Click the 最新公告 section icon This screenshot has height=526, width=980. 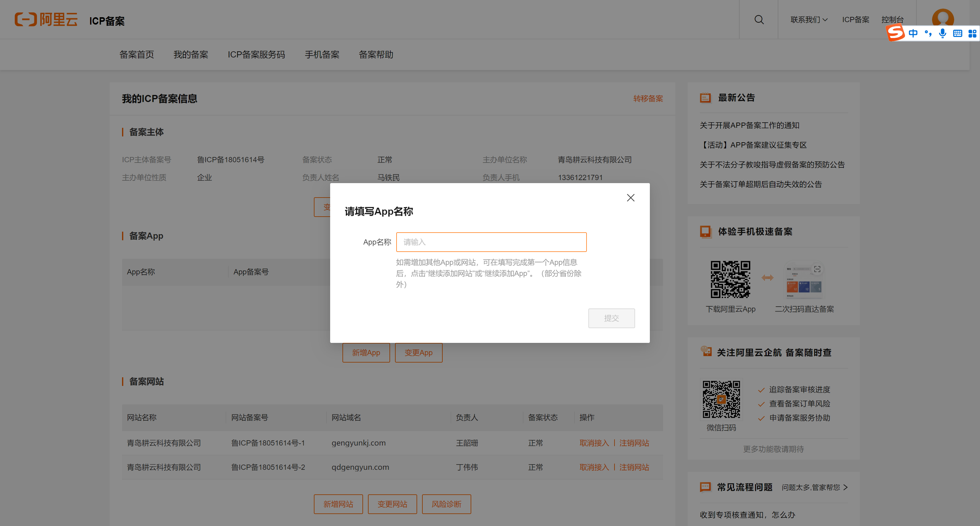coord(705,98)
